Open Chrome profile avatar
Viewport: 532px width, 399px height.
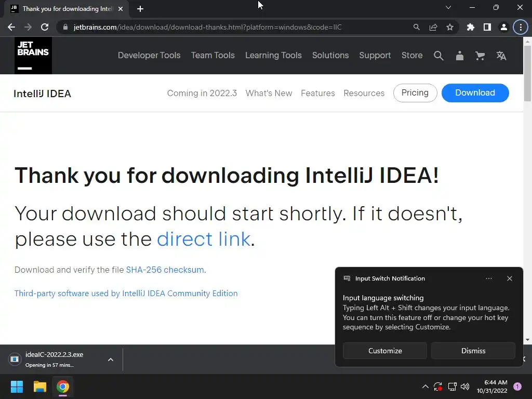(x=504, y=27)
